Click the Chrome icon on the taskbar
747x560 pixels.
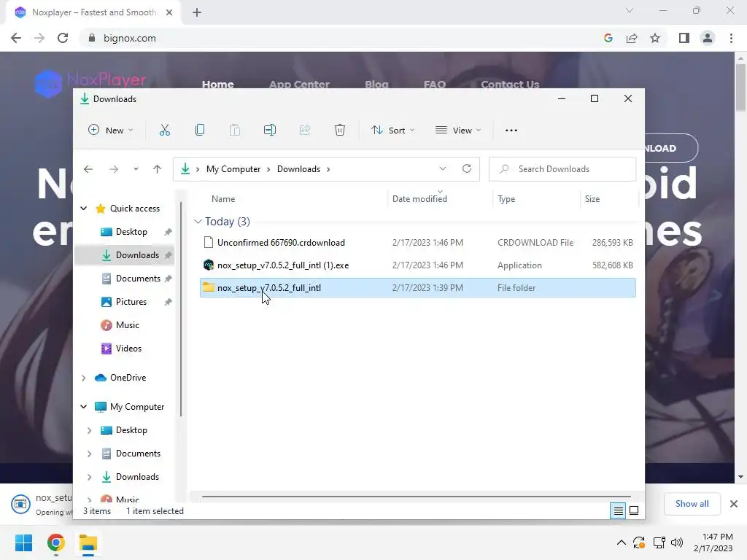pyautogui.click(x=55, y=542)
